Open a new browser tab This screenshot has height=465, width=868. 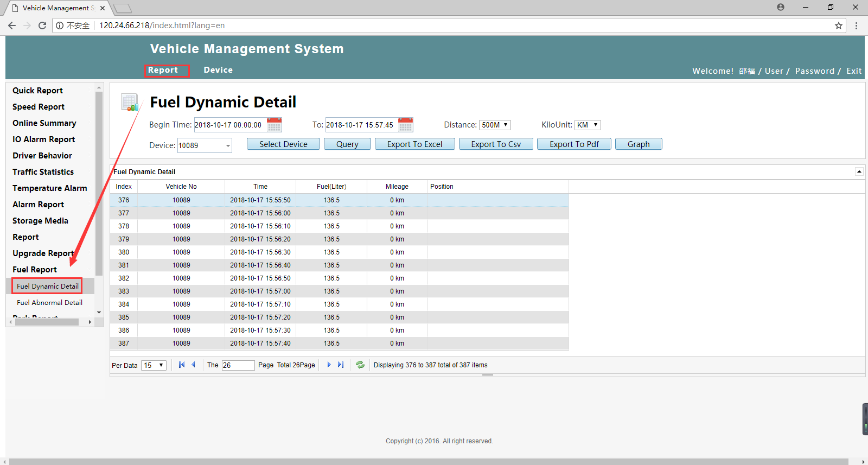(123, 8)
